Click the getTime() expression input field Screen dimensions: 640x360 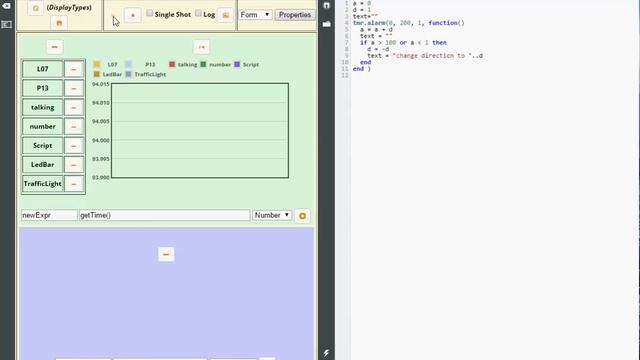point(164,215)
